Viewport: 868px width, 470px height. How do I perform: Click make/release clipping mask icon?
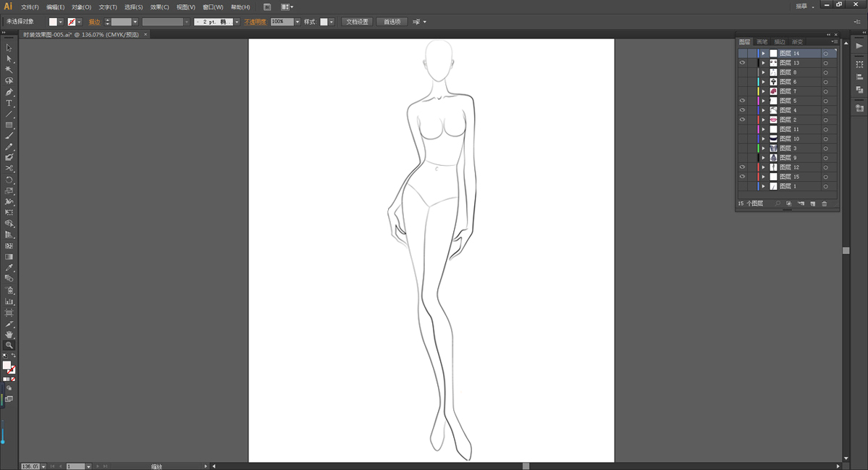pos(789,203)
